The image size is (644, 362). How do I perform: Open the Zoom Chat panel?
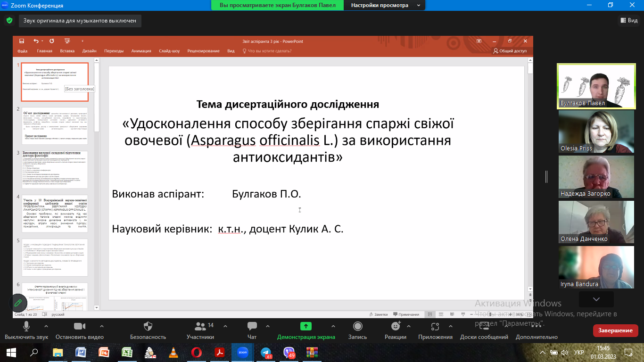click(252, 326)
